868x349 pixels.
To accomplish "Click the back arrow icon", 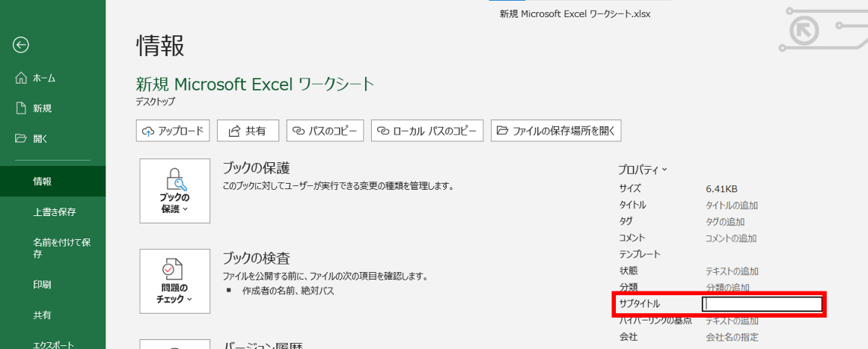I will 21,45.
